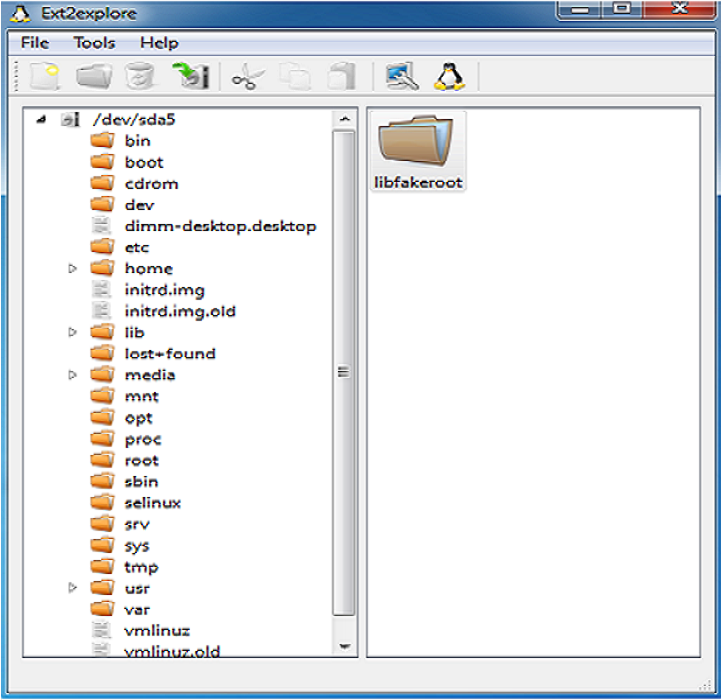Click the copy toolbar icon
The width and height of the screenshot is (722, 700).
click(x=294, y=77)
